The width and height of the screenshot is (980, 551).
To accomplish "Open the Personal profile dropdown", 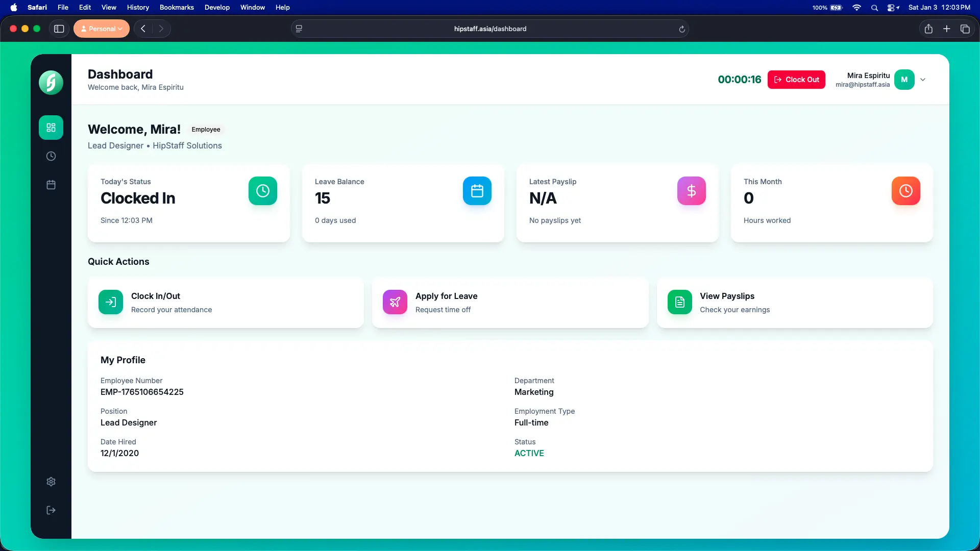I will click(x=102, y=29).
